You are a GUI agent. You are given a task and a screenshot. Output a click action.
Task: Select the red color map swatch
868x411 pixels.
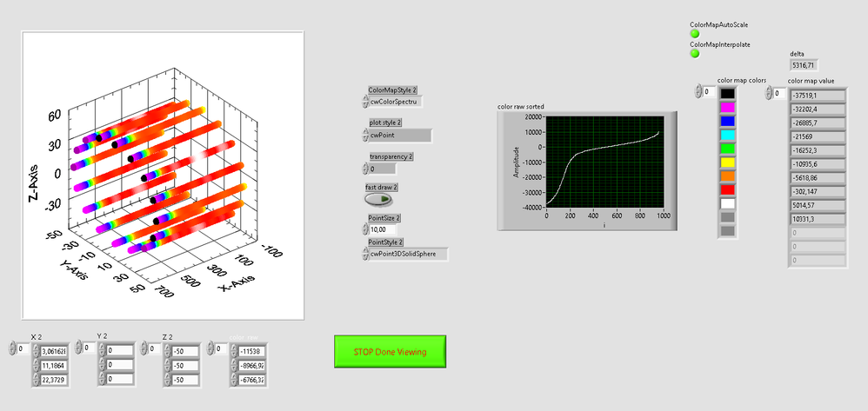pos(727,190)
